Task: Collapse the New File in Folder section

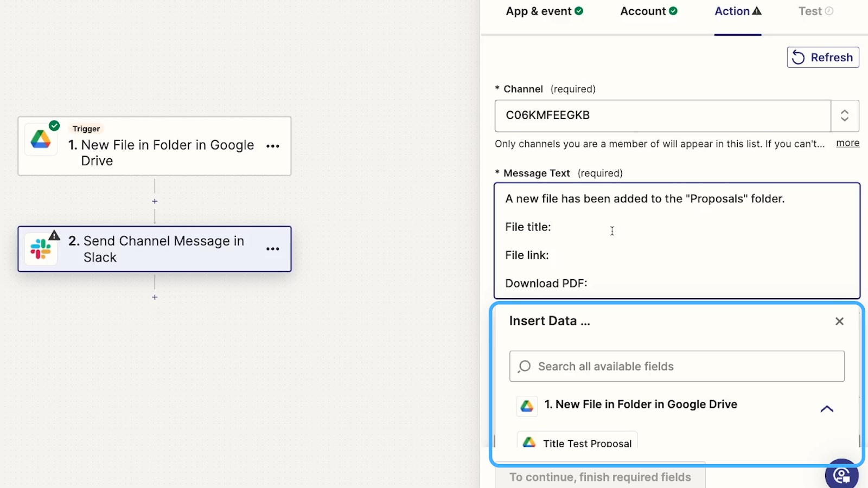Action: (827, 409)
